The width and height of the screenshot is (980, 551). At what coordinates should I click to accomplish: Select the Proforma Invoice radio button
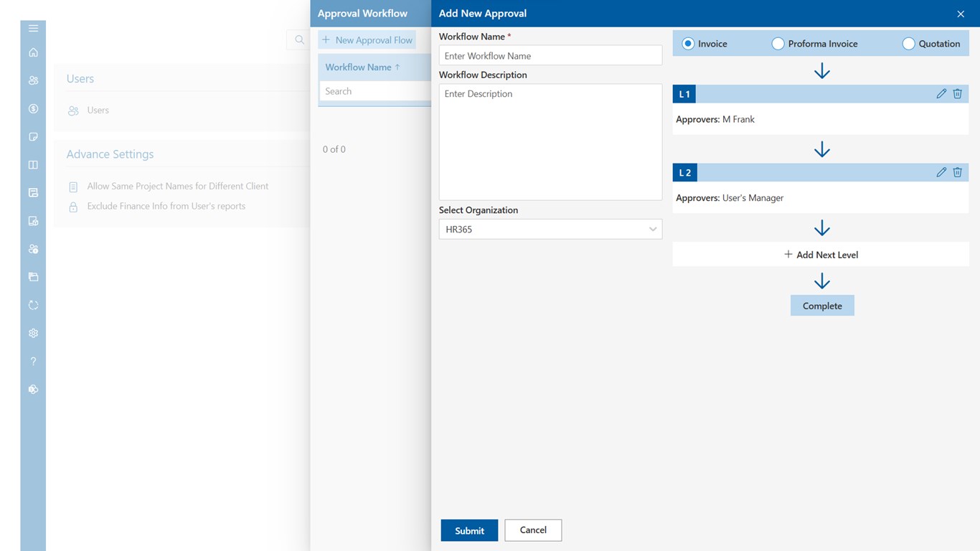778,44
